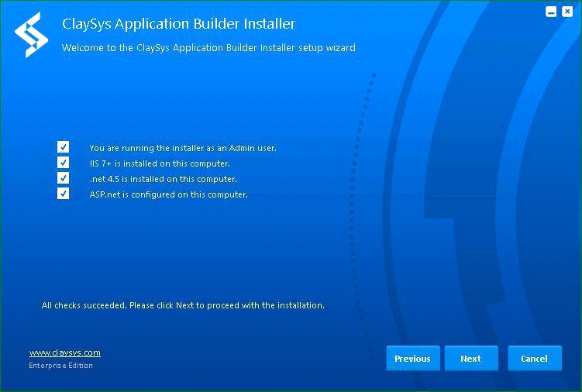Click the 'Enterprise Edition' label

click(61, 366)
